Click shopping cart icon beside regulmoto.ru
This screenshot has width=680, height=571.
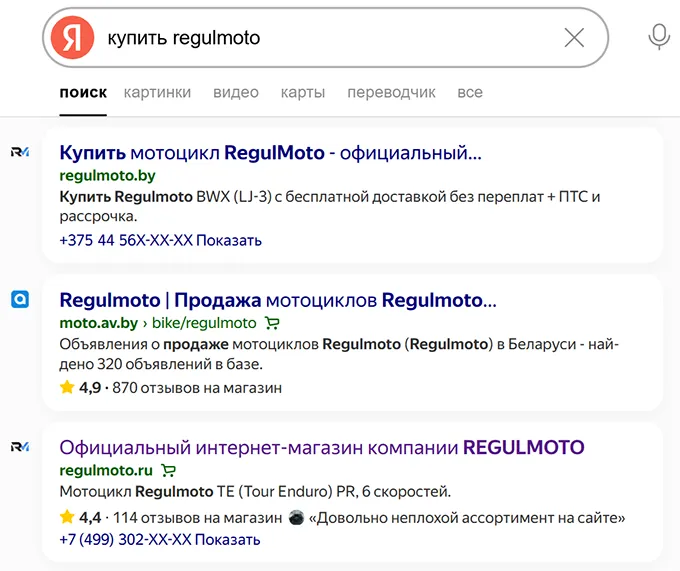coord(169,470)
